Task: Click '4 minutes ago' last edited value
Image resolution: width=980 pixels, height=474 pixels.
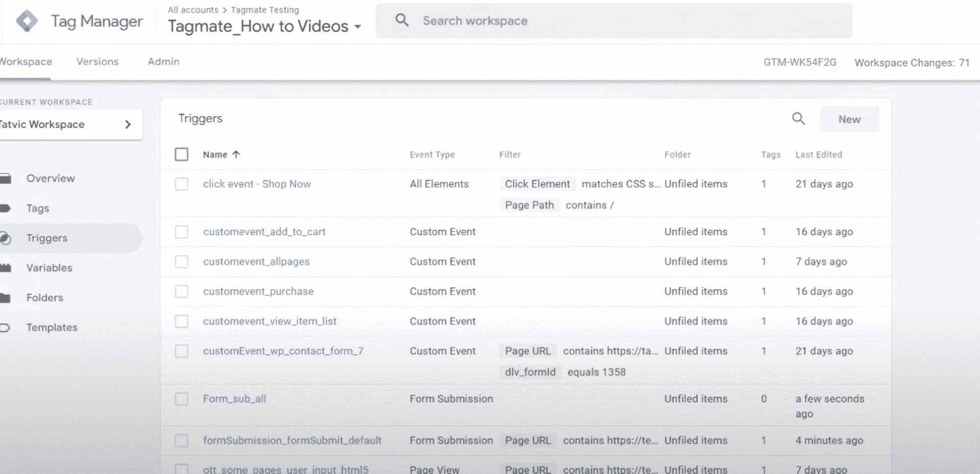Action: (x=829, y=441)
